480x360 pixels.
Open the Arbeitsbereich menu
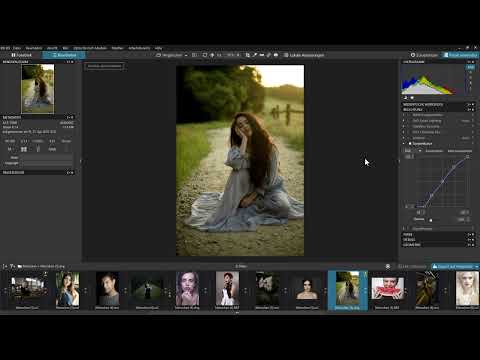click(139, 48)
